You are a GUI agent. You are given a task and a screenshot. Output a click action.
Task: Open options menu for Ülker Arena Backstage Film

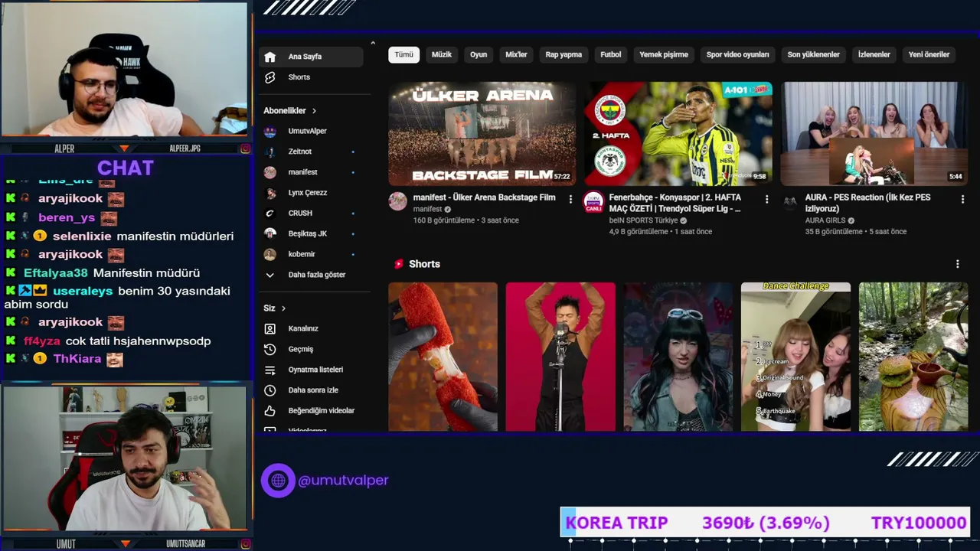[570, 199]
